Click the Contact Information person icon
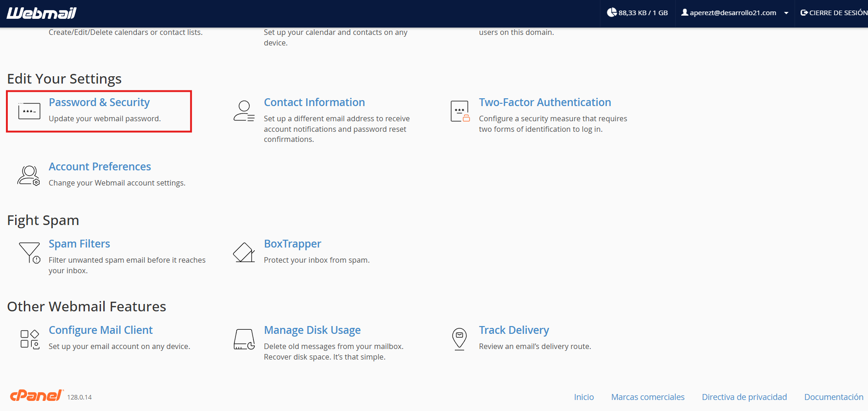The image size is (868, 411). (x=244, y=111)
